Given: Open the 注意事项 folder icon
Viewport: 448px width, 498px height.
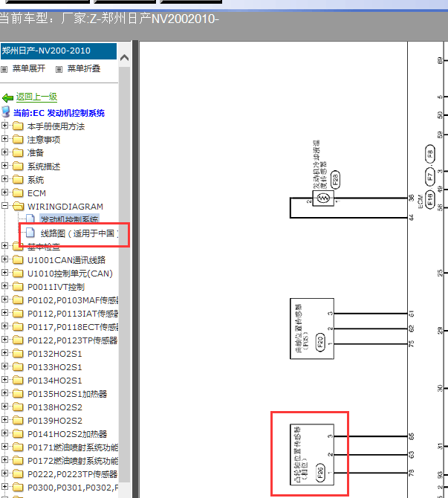Looking at the screenshot, I should coord(18,140).
